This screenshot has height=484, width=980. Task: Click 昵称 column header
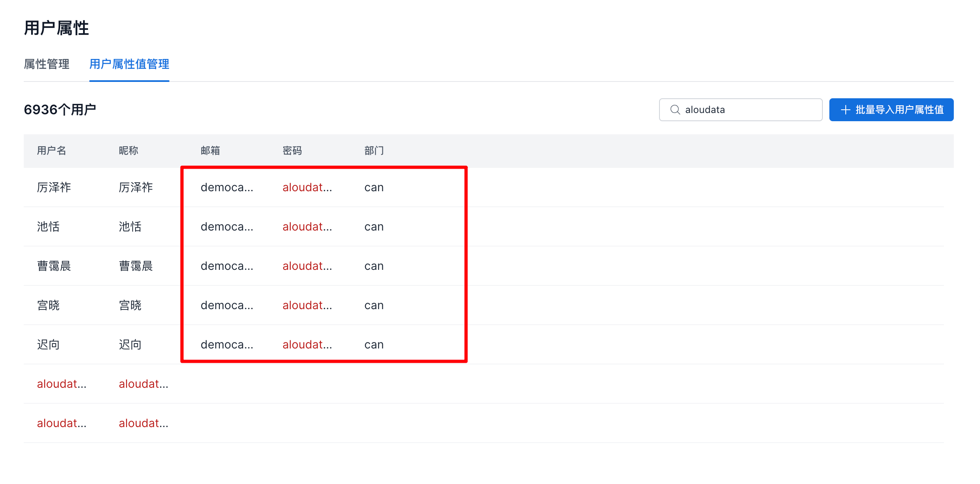pos(129,151)
